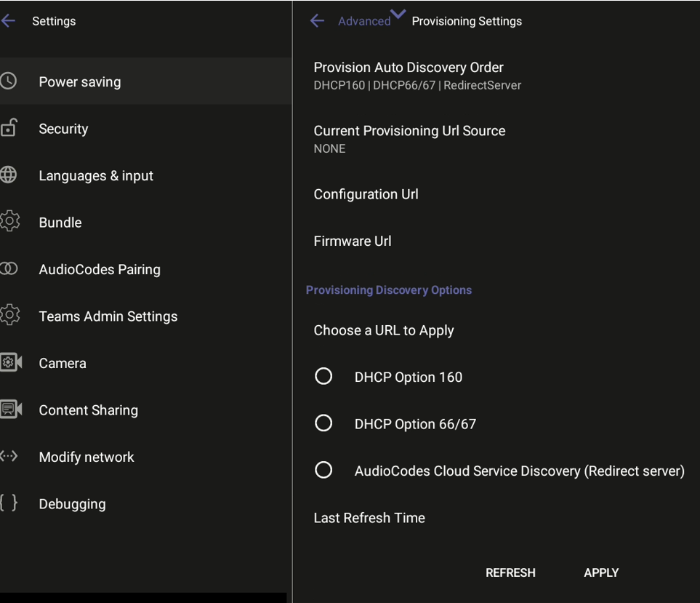Select AudioCodes Cloud Service Discovery radio button

(x=323, y=471)
